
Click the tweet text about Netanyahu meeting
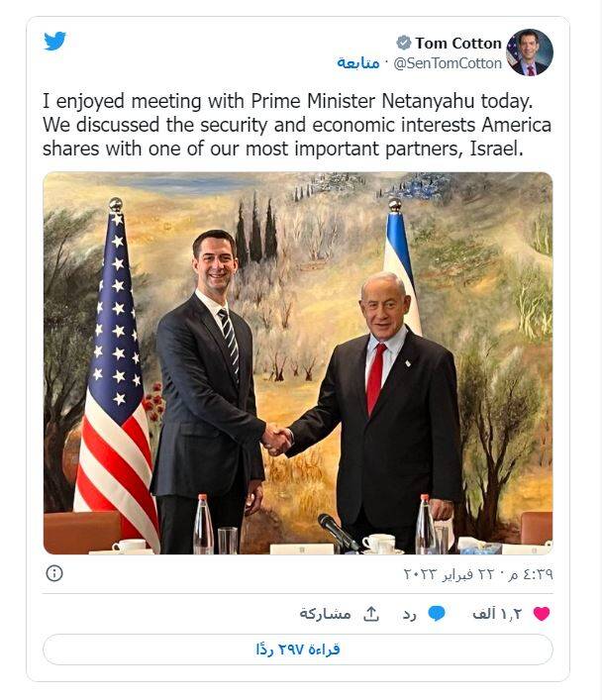(296, 125)
